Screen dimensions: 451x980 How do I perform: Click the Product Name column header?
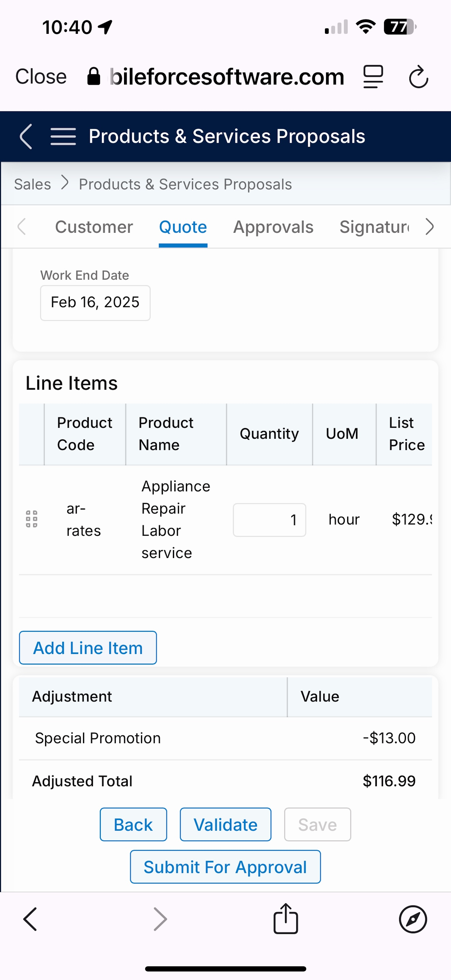(176, 434)
